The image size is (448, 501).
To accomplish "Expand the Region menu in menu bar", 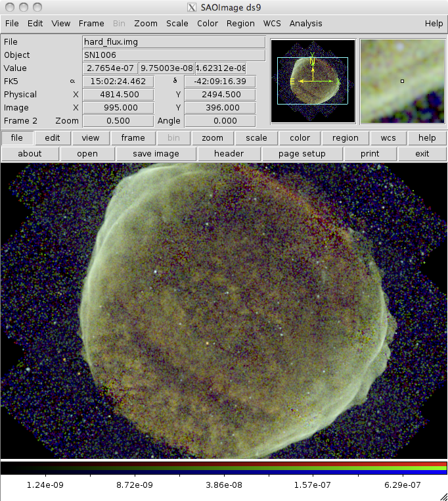I will click(x=240, y=23).
